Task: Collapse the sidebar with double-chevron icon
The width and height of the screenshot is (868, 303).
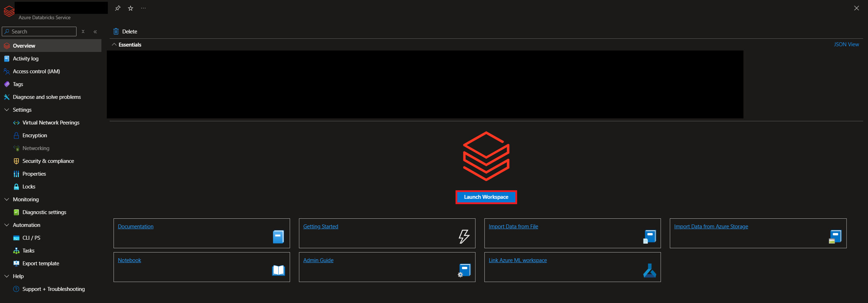Action: [x=95, y=32]
